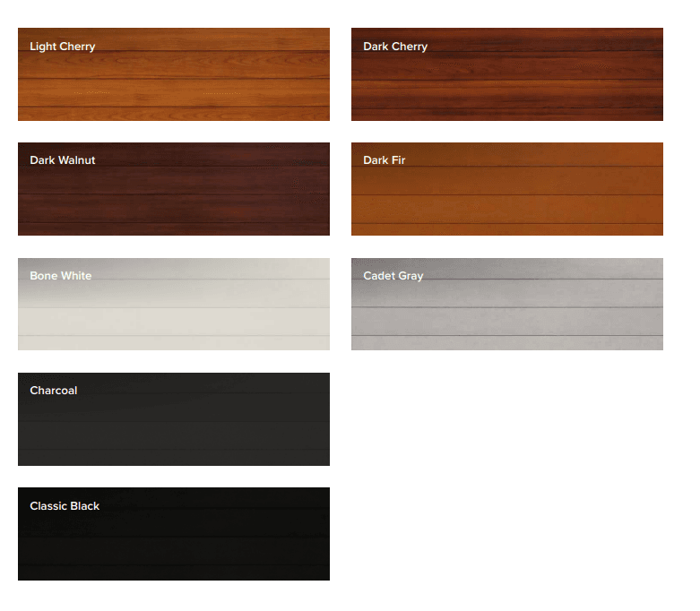This screenshot has height=611, width=700.
Task: Click the bottom plank of Dark Fir sample
Action: 506,229
